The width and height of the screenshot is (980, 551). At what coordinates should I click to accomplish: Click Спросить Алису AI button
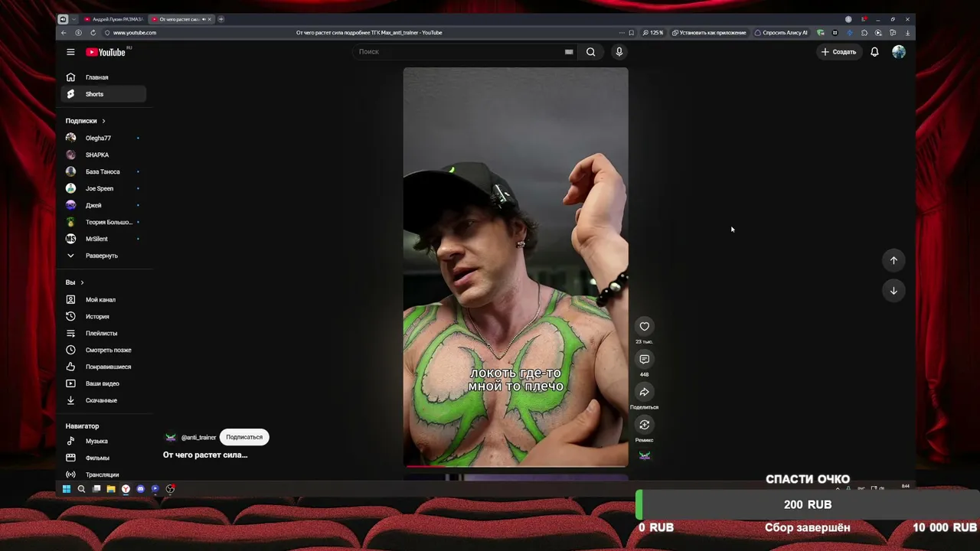click(781, 33)
